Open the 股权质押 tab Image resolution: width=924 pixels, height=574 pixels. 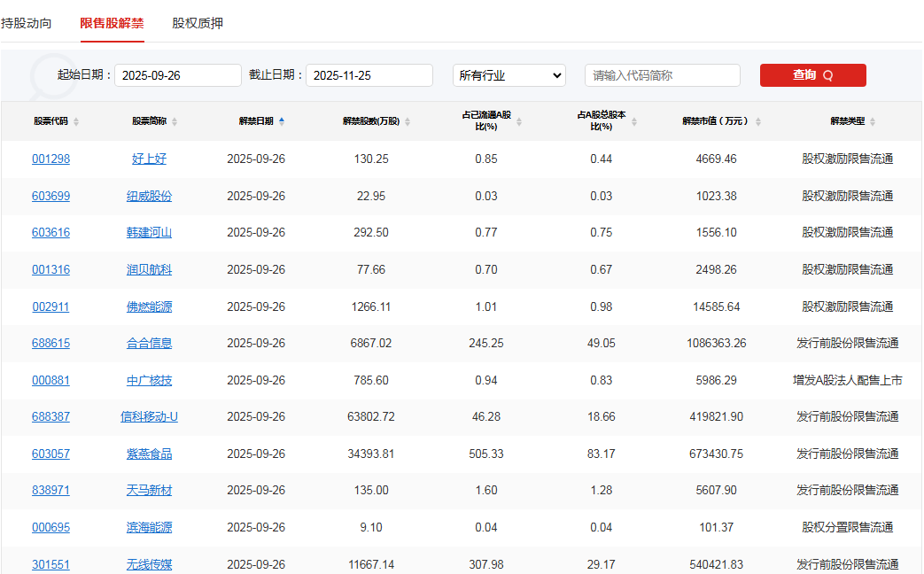(x=198, y=24)
